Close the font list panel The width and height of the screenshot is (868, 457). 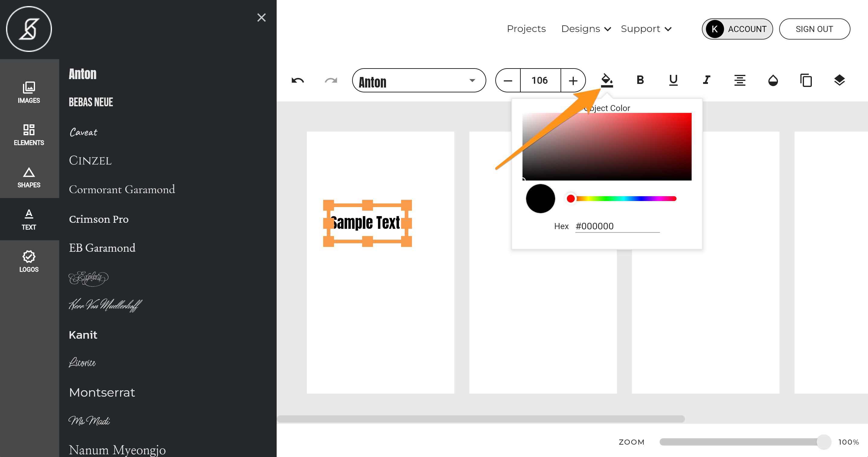pos(262,18)
